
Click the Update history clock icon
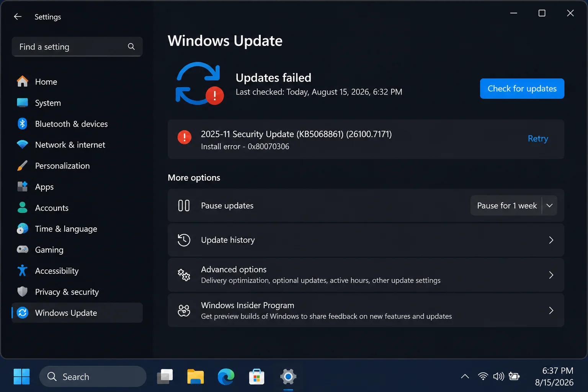pyautogui.click(x=184, y=240)
